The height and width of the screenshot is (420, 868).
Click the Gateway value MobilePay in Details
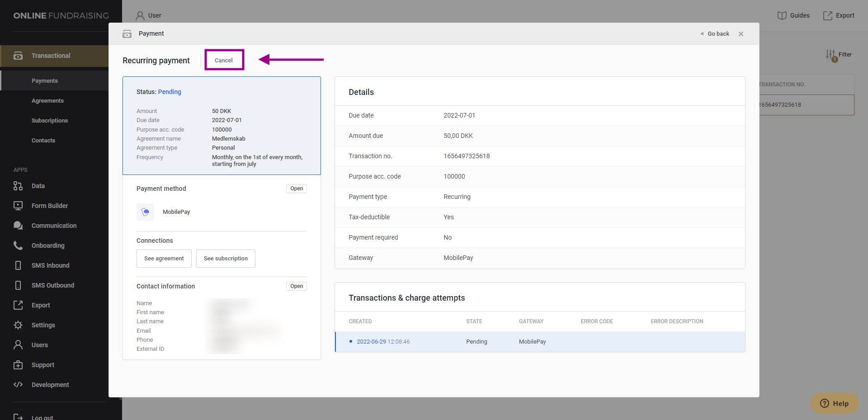click(458, 258)
